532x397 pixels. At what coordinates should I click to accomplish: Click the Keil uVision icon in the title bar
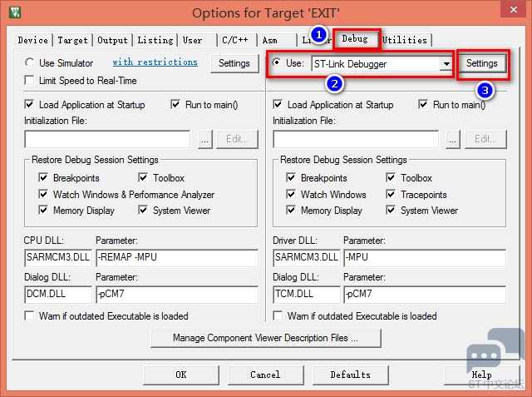(x=15, y=12)
